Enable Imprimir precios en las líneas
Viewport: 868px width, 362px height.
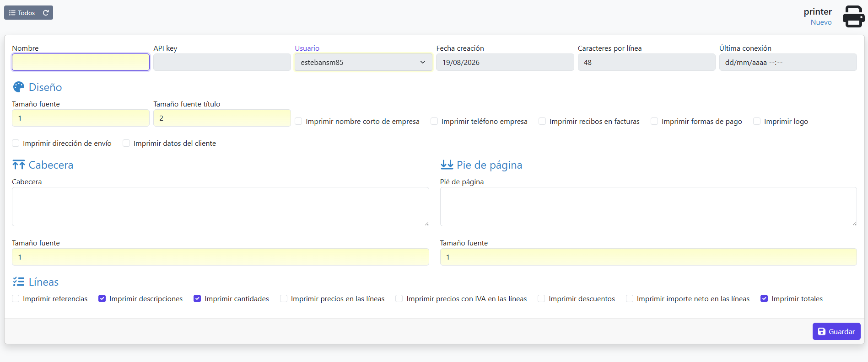tap(284, 298)
